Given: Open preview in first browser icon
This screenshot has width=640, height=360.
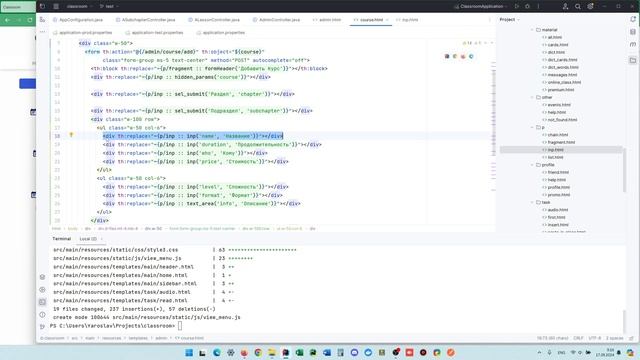Looking at the screenshot, I should pyautogui.click(x=447, y=56).
